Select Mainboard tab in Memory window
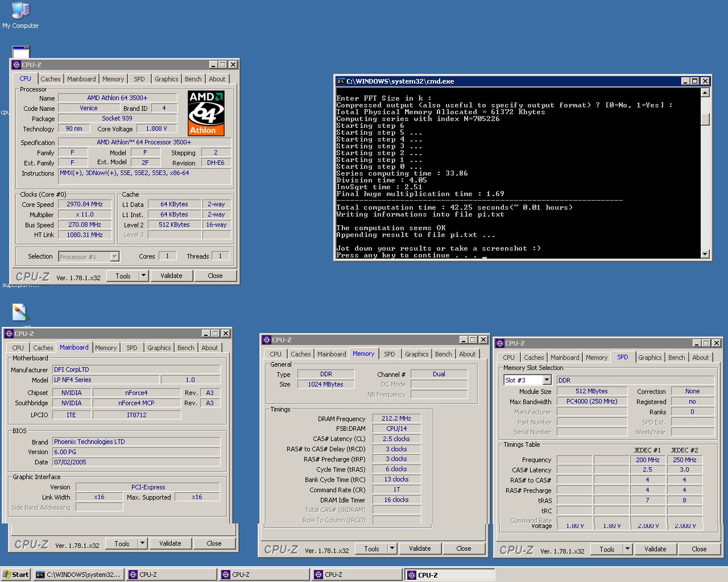The image size is (728, 582). [x=332, y=354]
